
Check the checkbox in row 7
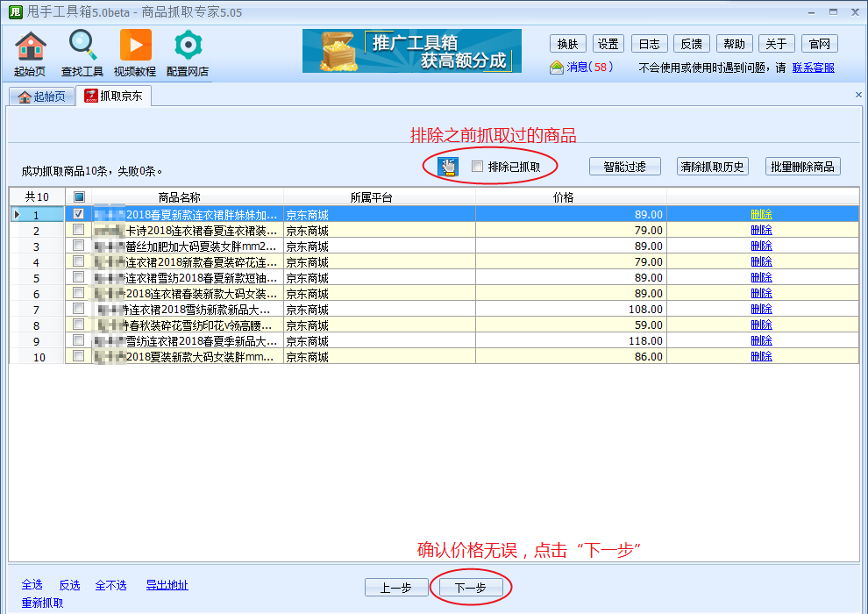[x=79, y=309]
